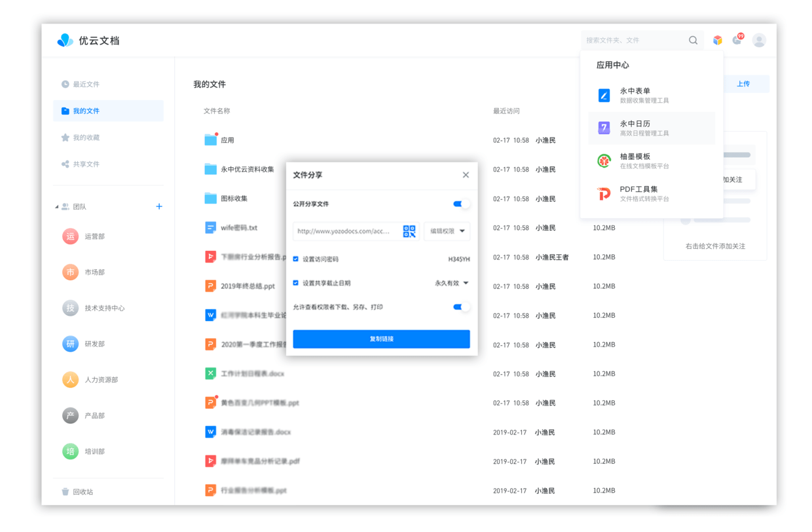Toggle the 公开分享文件 switch
Viewport: 812px width, 532px height.
461,204
